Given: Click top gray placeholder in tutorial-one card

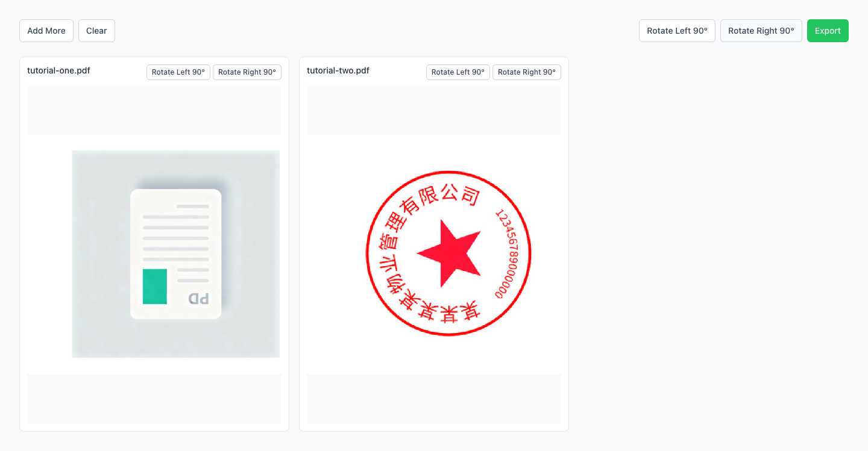Looking at the screenshot, I should [x=154, y=110].
